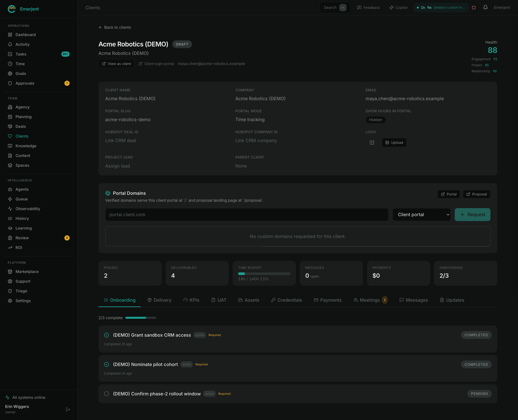Check off Confirm phase-2 rollout window circle
The width and height of the screenshot is (518, 420).
tap(106, 394)
